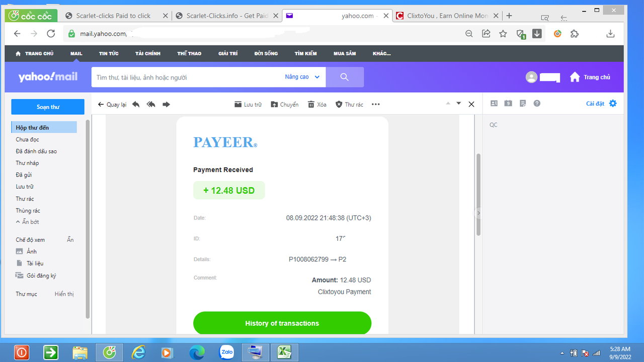Open the settings gear icon next to Cài đặt

[613, 103]
